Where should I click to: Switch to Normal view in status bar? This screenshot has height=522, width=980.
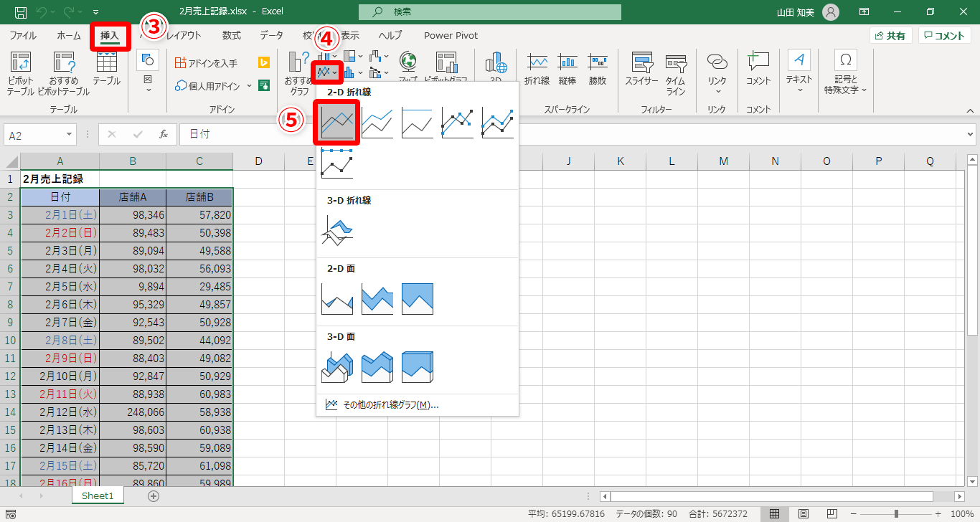(x=774, y=514)
